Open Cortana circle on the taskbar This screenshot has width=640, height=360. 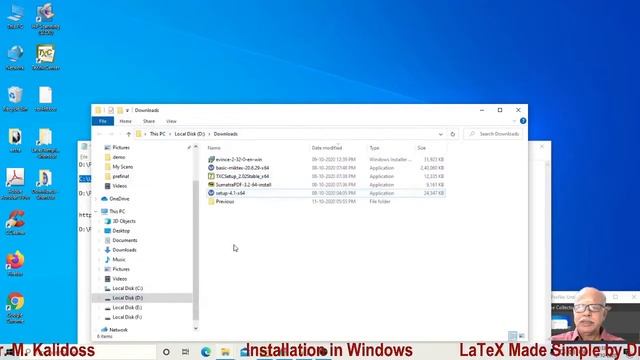click(166, 351)
